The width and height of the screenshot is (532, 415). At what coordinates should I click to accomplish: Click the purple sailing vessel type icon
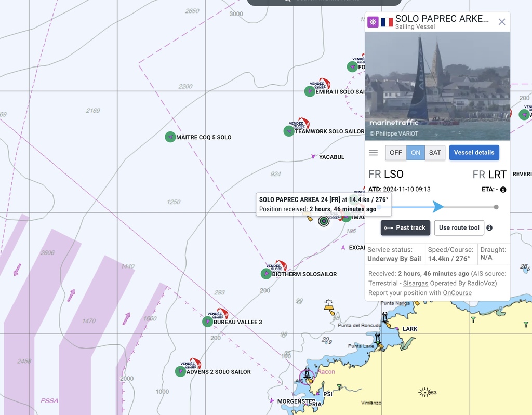[x=373, y=22]
